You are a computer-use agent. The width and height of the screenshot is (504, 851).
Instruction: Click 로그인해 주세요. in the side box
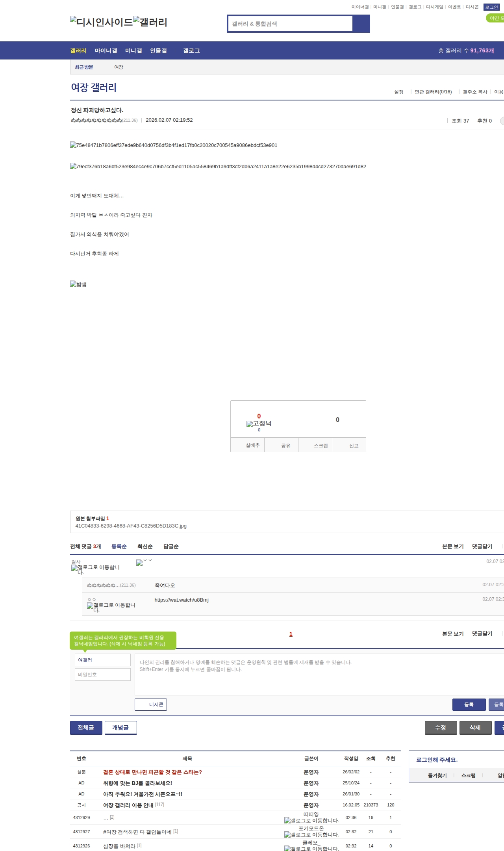(437, 760)
